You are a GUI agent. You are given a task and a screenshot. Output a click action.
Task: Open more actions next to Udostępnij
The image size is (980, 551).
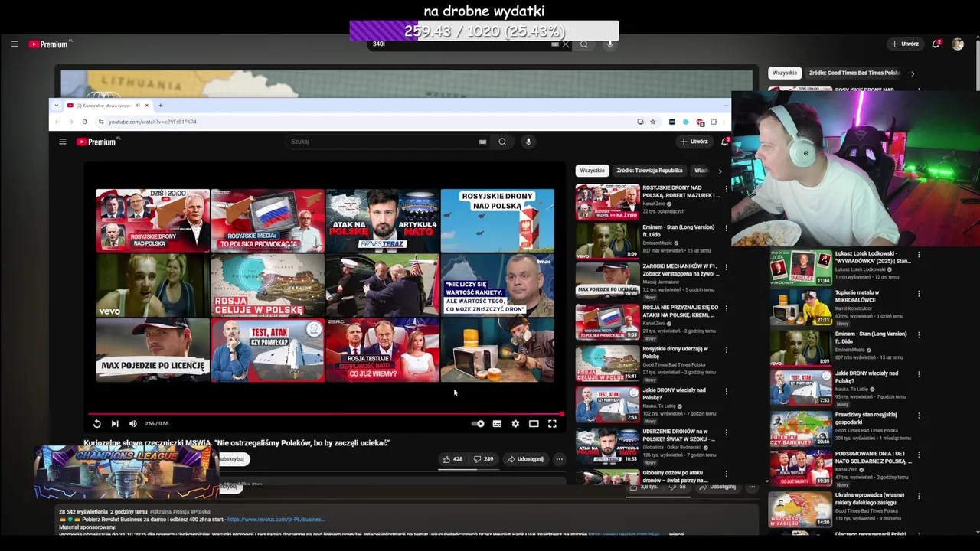coord(560,459)
